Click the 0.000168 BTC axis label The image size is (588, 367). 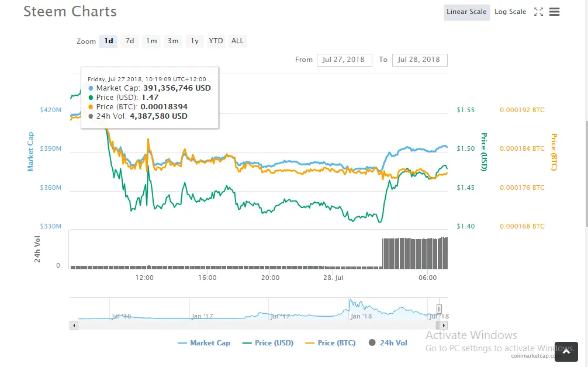[522, 226]
